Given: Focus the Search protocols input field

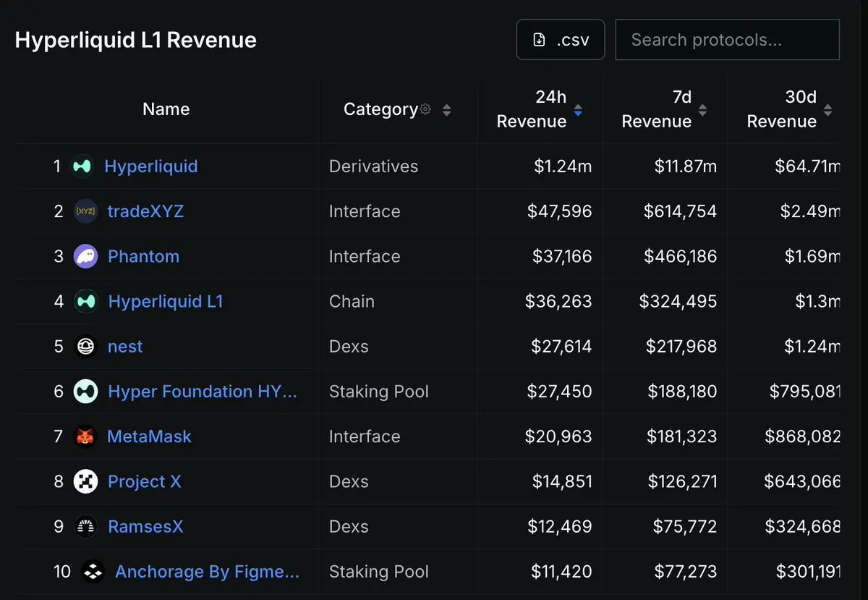Looking at the screenshot, I should [x=727, y=40].
